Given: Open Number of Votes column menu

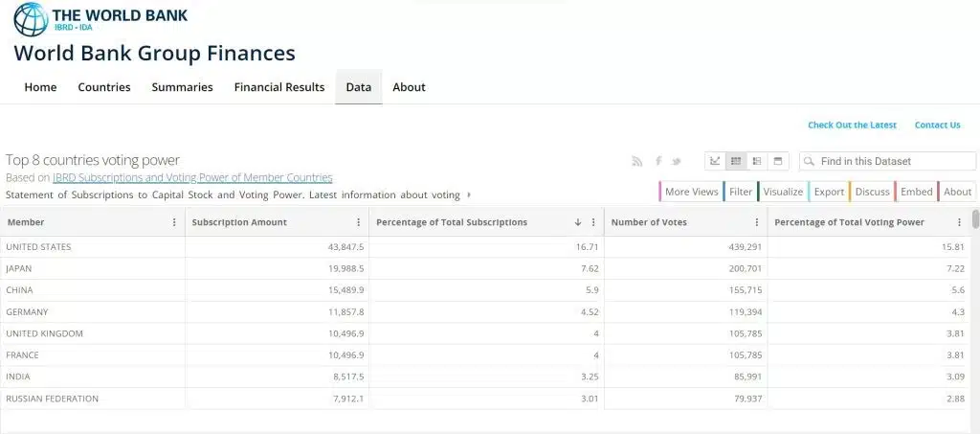Looking at the screenshot, I should 756,222.
